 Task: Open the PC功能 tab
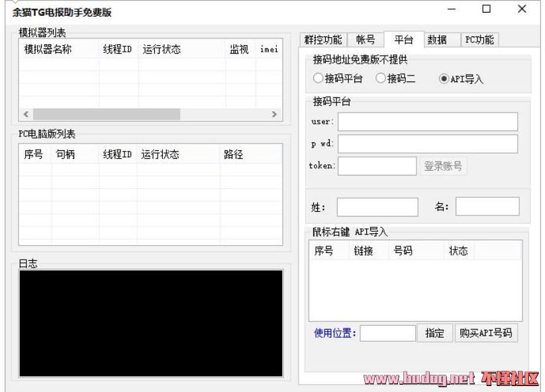coord(479,39)
